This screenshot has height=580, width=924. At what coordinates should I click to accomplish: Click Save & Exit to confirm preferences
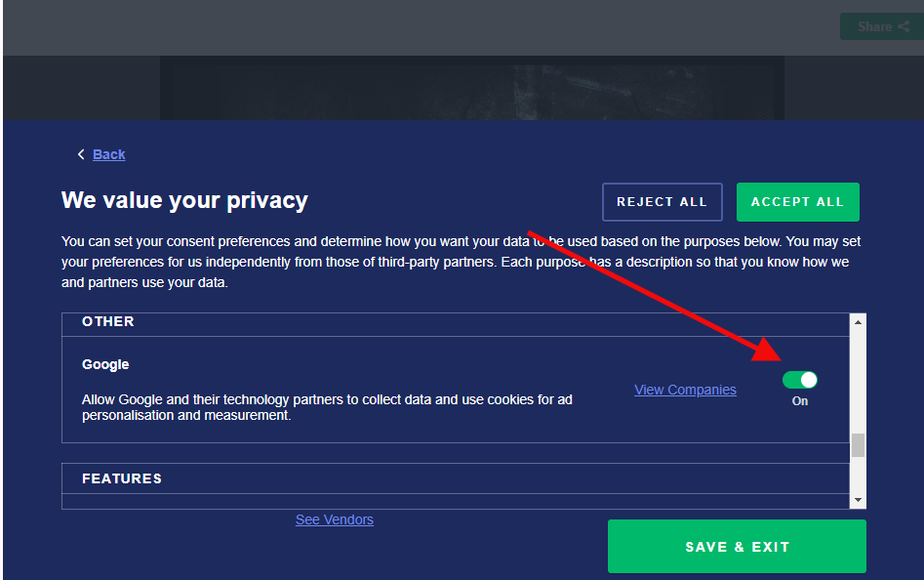(737, 547)
